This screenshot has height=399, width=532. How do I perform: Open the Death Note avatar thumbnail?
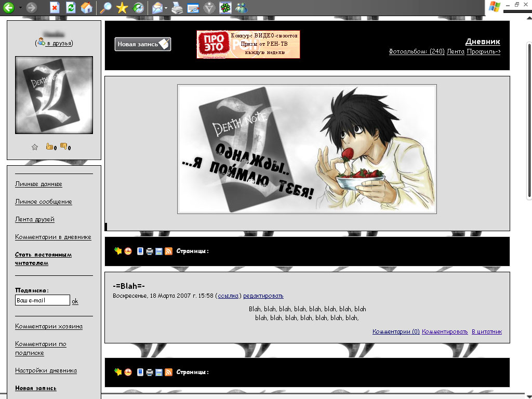click(54, 95)
